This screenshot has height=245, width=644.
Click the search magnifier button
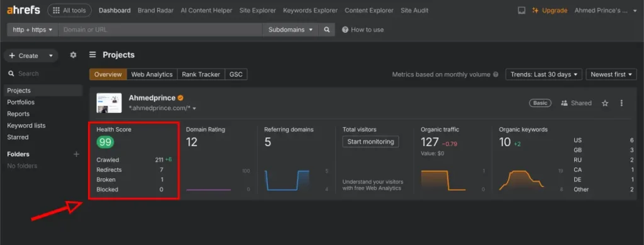click(326, 30)
